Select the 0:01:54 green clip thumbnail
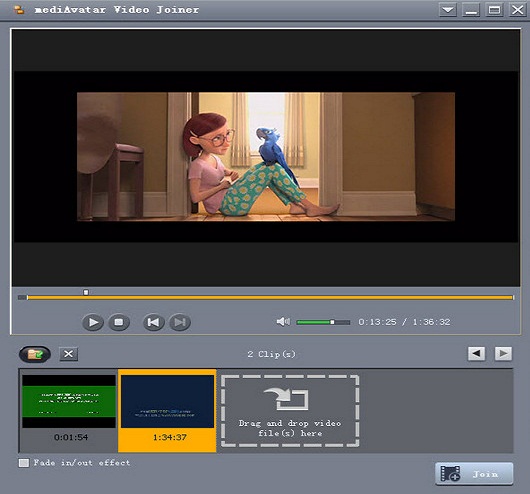The width and height of the screenshot is (530, 494). coord(69,401)
